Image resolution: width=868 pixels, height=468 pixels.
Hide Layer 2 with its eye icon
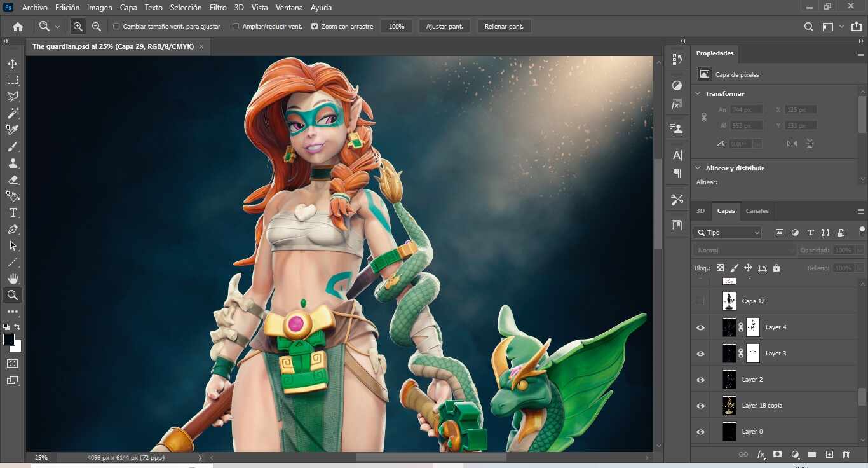[x=700, y=380]
